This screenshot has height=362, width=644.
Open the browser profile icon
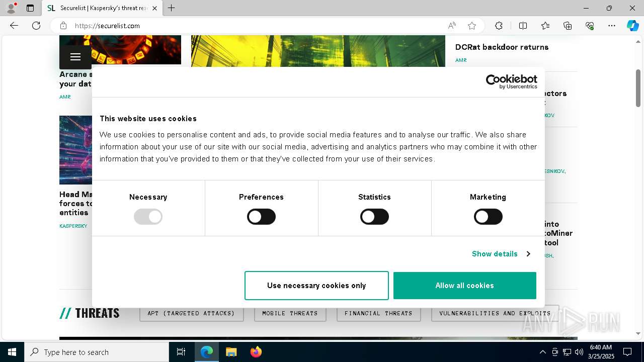tap(11, 8)
